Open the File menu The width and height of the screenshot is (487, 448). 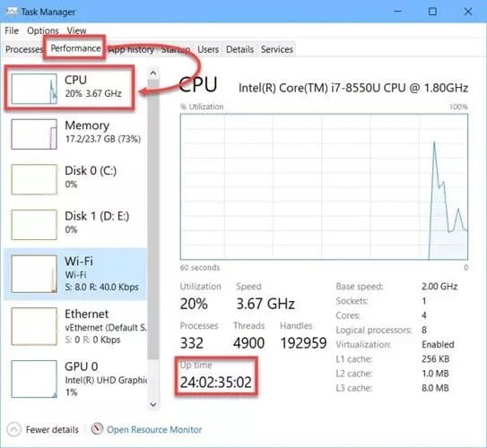tap(12, 30)
